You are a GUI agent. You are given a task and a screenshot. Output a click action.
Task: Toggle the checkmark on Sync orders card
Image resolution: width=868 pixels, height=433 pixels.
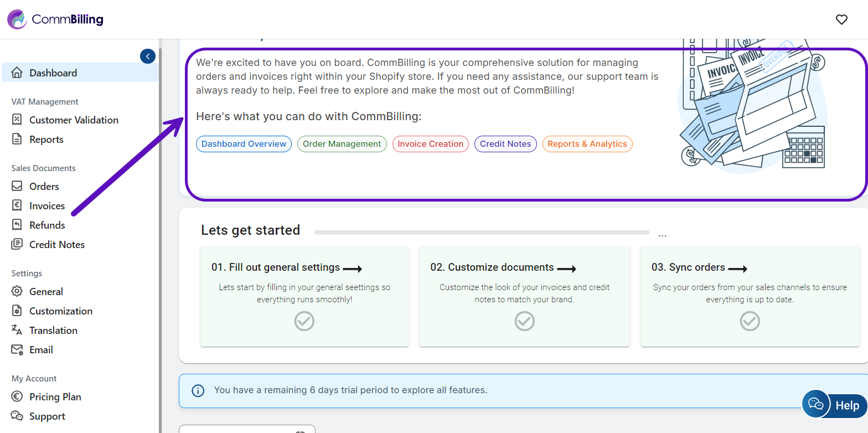(x=750, y=321)
